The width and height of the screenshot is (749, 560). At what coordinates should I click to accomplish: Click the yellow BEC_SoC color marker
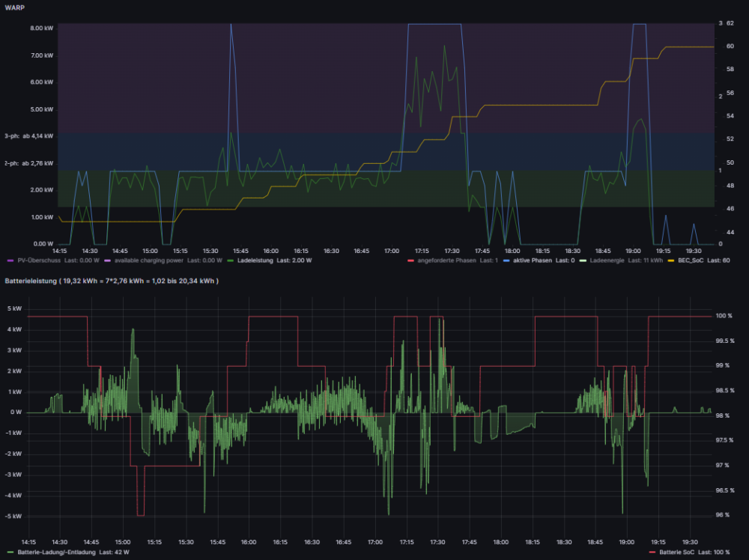(672, 261)
